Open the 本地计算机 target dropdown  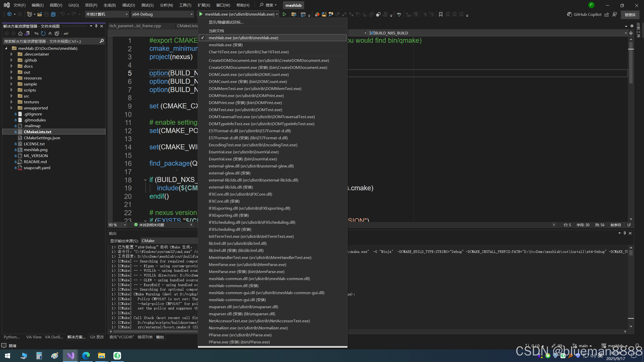coord(107,14)
